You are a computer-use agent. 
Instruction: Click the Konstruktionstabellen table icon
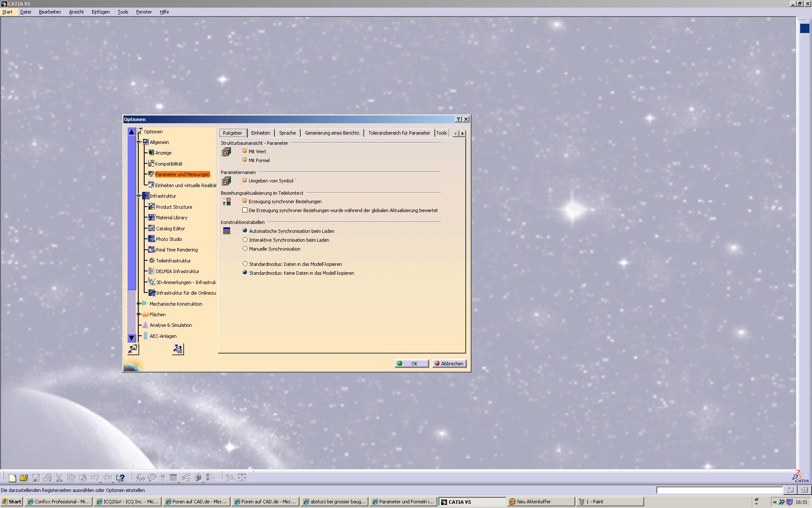coord(227,231)
